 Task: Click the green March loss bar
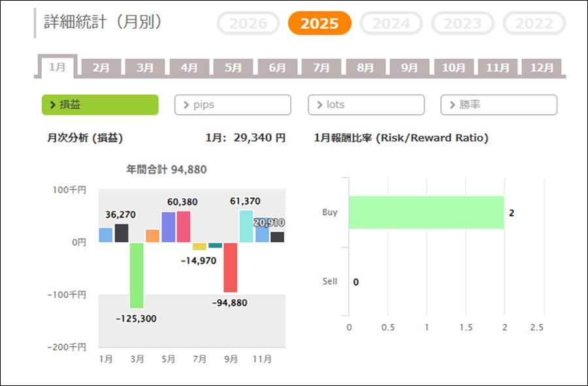coord(137,275)
